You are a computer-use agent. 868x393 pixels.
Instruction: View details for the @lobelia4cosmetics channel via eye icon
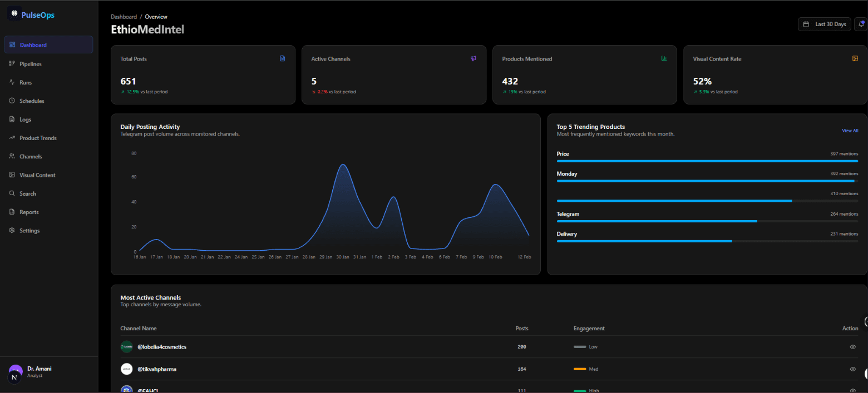853,347
